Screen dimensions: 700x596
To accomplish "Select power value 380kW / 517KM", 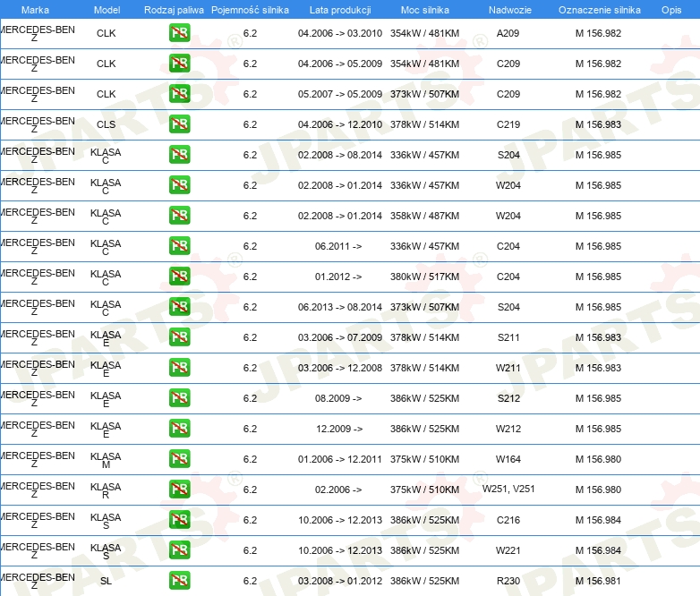I will 424,277.
